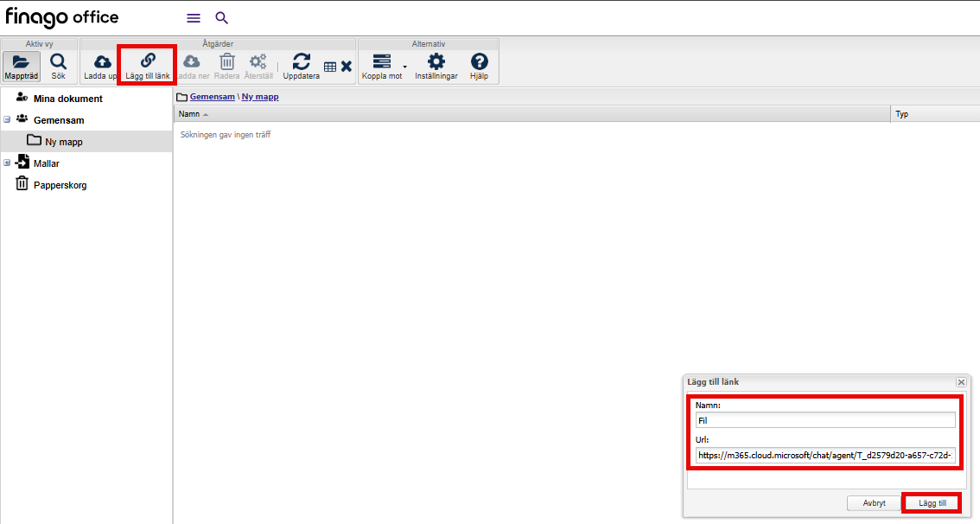Confirm with the Lägg till button
This screenshot has height=524, width=980.
(932, 502)
